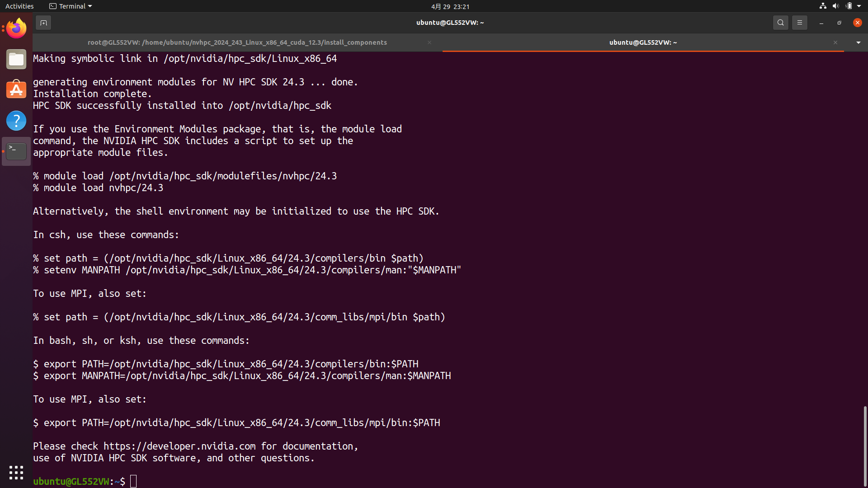
Task: Open the Show Applications grid
Action: [16, 472]
